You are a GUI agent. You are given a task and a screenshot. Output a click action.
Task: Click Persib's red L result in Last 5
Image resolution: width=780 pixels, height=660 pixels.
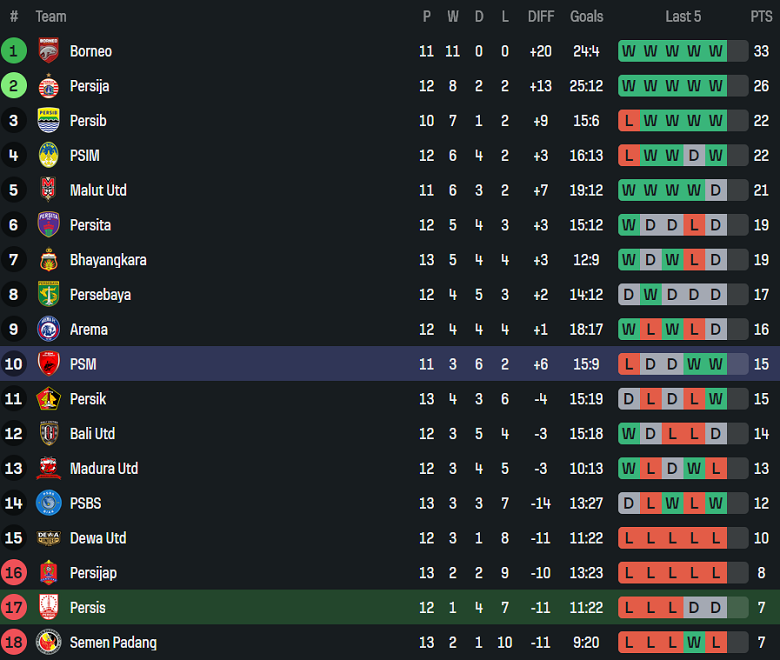(629, 121)
